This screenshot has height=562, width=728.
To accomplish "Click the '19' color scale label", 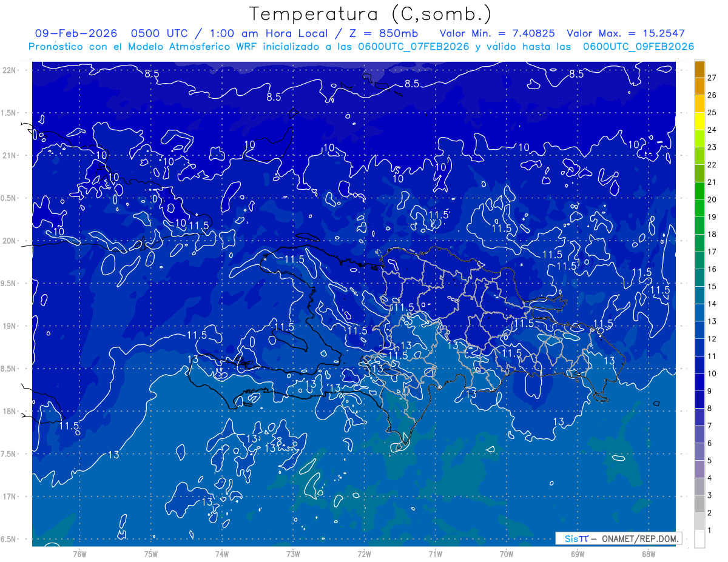I will click(712, 217).
